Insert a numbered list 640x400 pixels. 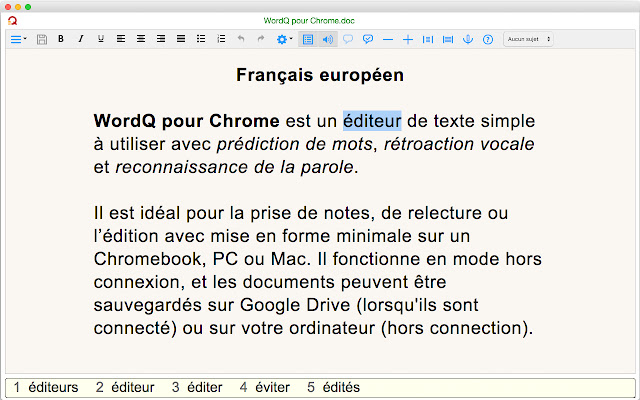pos(221,39)
